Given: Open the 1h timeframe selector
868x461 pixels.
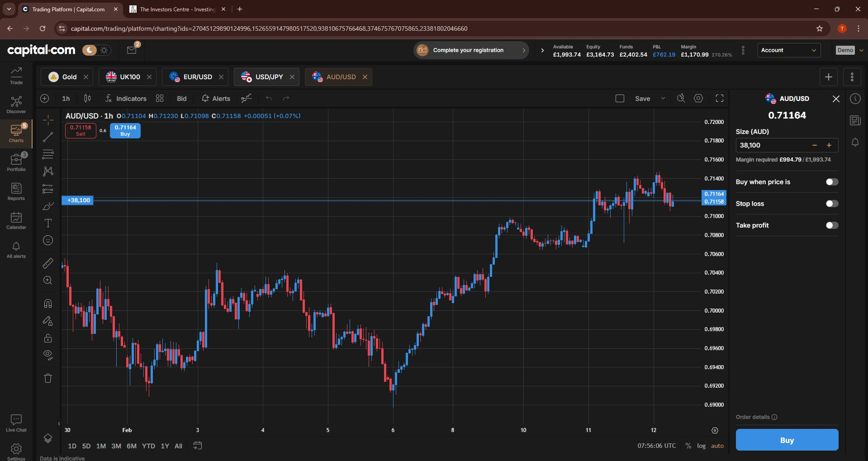Looking at the screenshot, I should click(66, 99).
